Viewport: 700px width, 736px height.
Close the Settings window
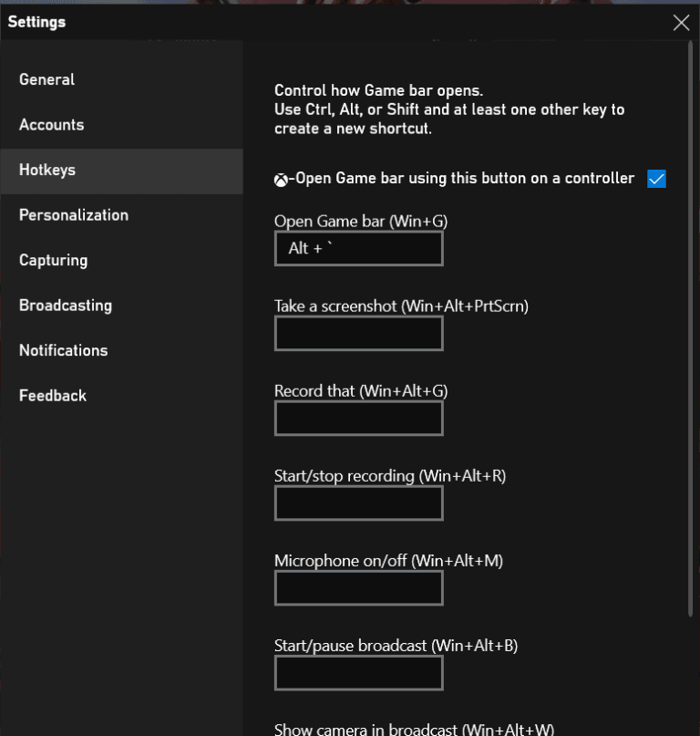(x=681, y=23)
